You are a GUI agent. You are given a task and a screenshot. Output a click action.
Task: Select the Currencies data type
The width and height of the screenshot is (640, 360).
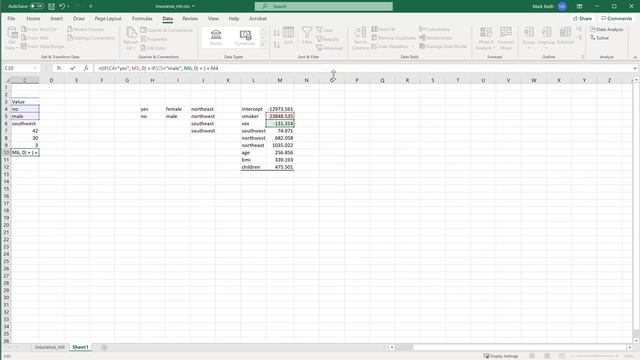coord(245,38)
